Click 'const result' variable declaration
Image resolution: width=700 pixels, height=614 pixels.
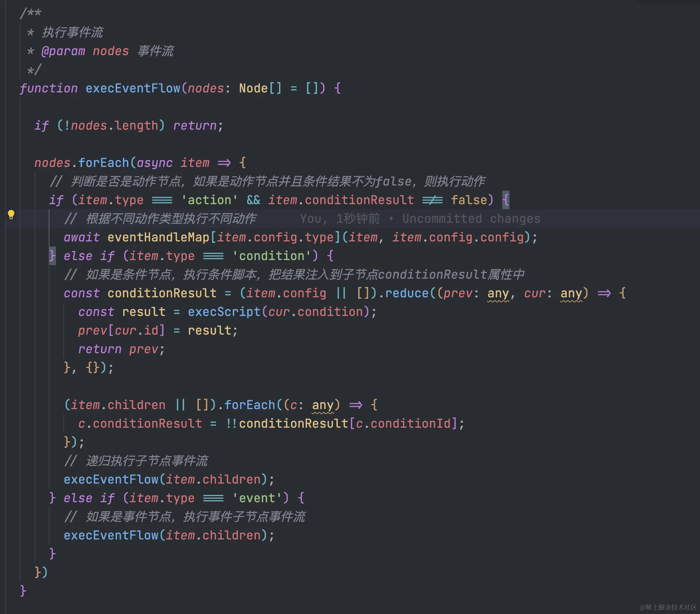(122, 312)
